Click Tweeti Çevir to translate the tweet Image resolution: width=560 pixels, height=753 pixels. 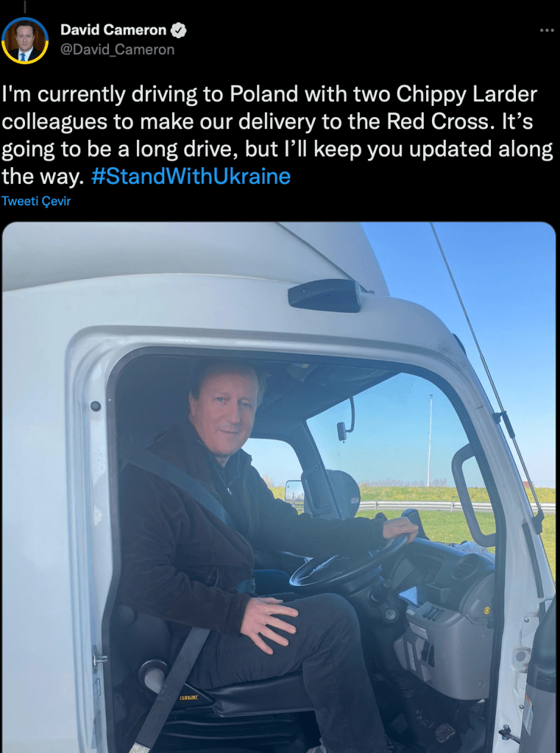pos(36,201)
